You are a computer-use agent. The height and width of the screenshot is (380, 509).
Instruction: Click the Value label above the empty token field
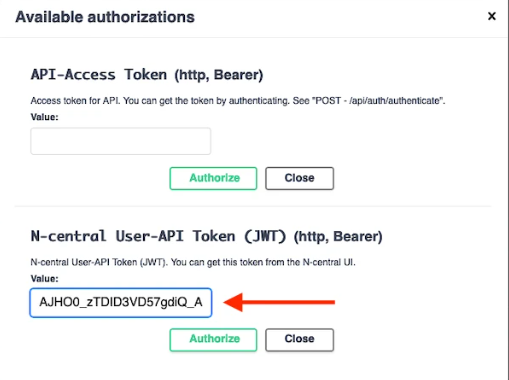[44, 117]
